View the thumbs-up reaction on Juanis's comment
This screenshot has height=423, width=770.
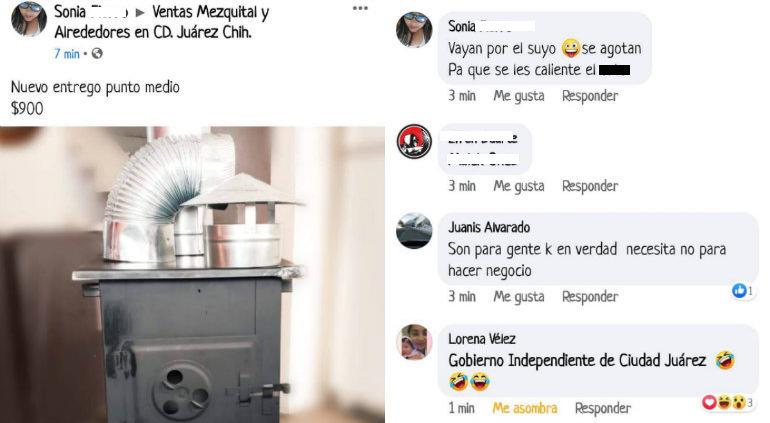(x=742, y=291)
